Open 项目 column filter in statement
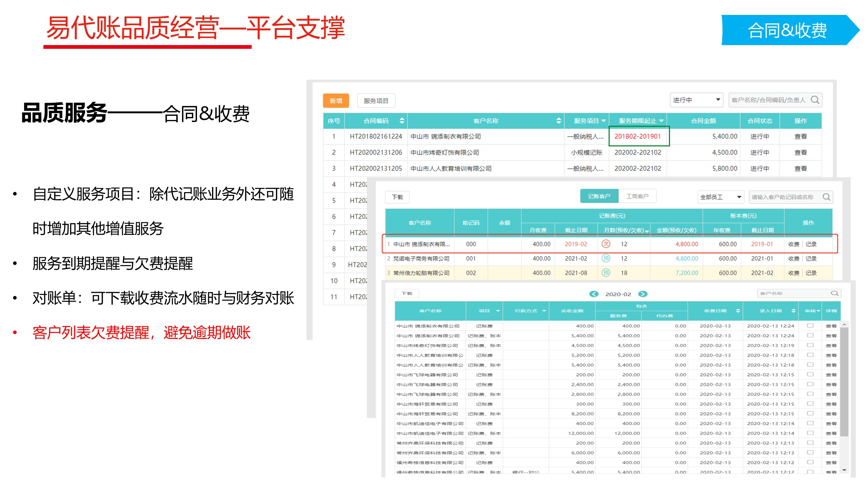Viewport: 868px width, 488px height. (498, 311)
